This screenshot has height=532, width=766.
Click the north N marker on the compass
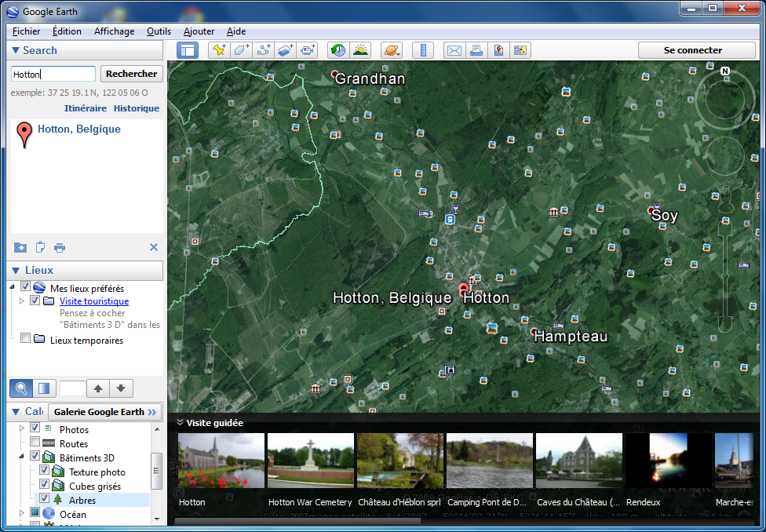(x=725, y=71)
